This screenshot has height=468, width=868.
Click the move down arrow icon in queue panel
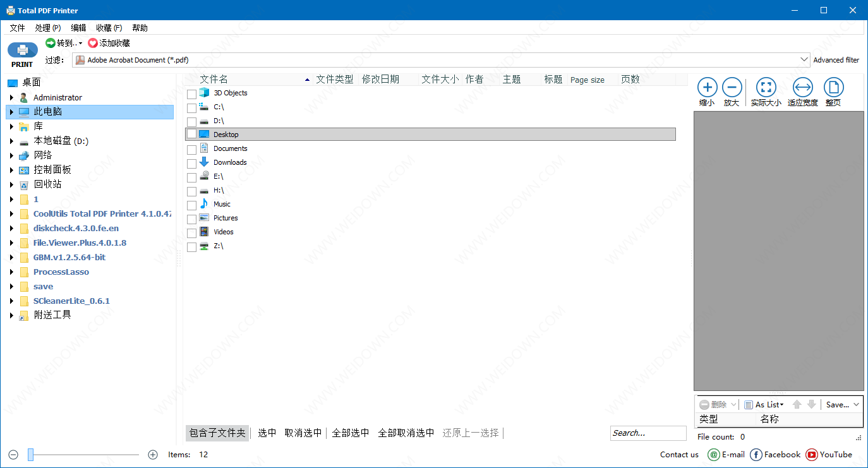click(812, 404)
